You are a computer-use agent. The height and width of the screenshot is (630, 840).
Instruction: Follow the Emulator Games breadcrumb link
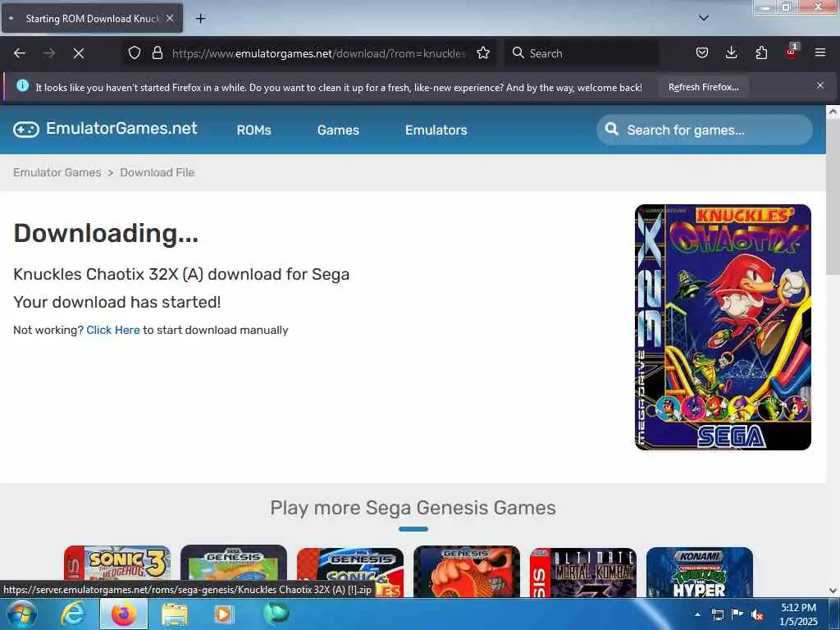tap(57, 172)
